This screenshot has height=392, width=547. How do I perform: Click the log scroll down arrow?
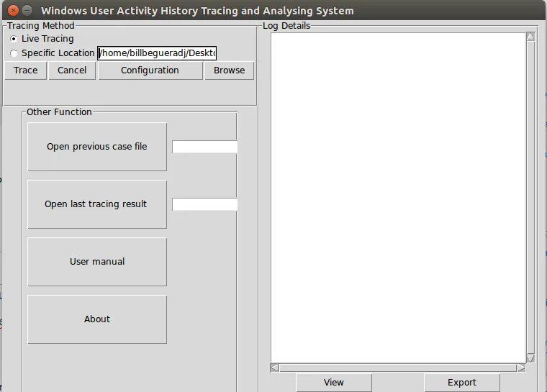[x=530, y=358]
